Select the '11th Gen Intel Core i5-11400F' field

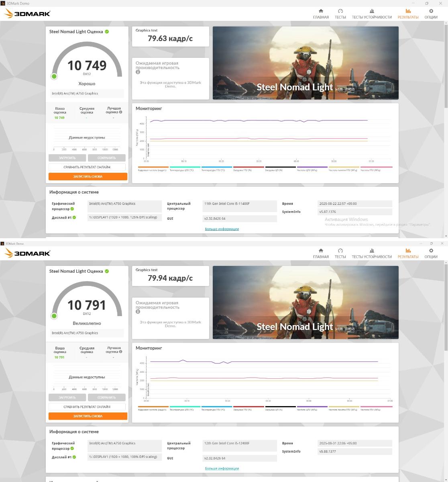(x=240, y=206)
